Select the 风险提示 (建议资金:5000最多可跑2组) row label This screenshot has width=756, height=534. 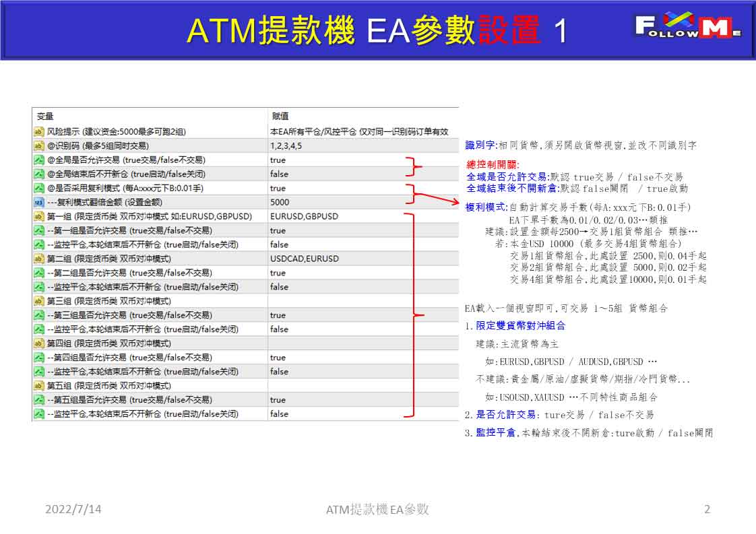pos(116,131)
